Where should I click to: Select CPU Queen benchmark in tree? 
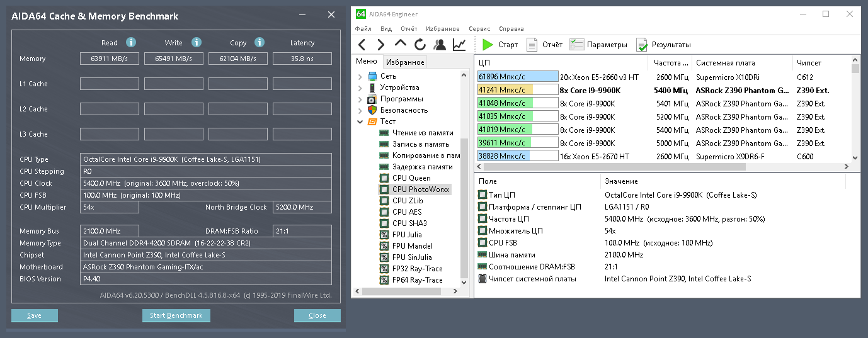411,178
